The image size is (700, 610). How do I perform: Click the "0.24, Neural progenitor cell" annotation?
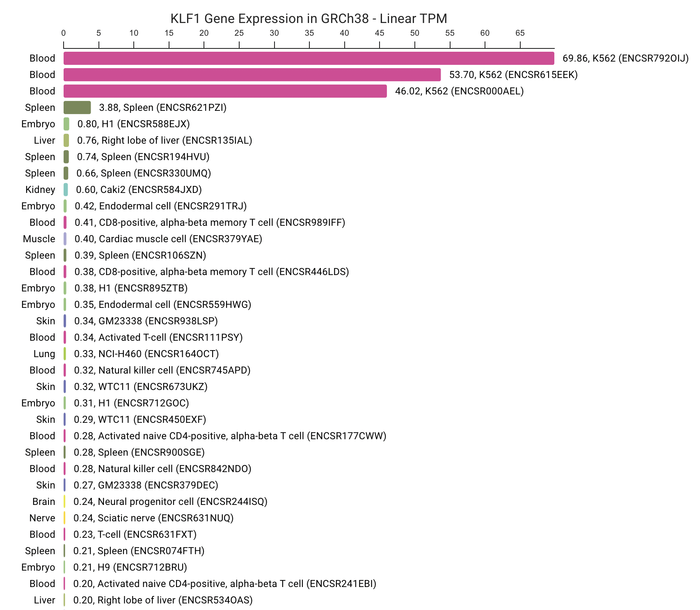pos(169,502)
